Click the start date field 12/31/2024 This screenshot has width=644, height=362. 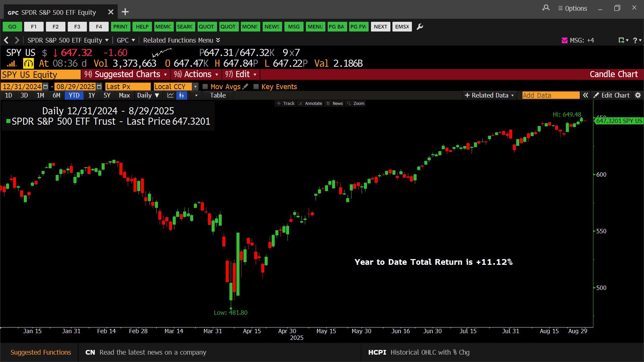coord(21,87)
